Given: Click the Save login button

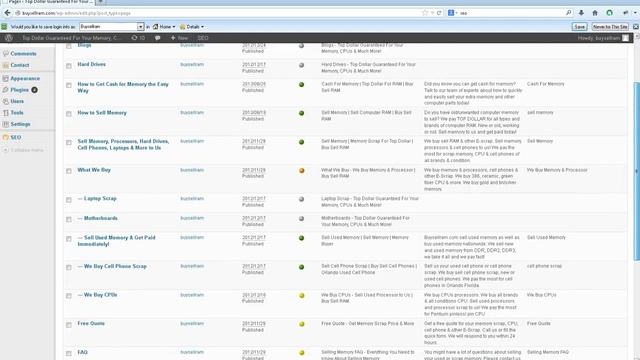Looking at the screenshot, I should [x=579, y=27].
